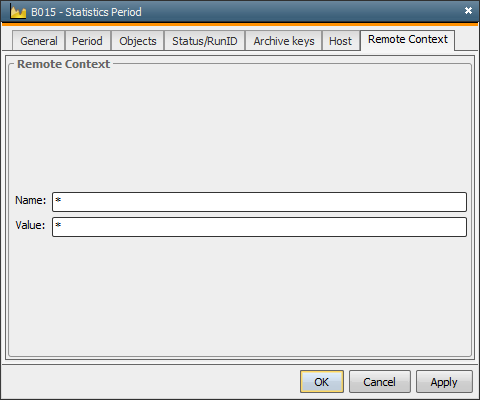Go to the Status/RunID tab
480x400 pixels.
(x=205, y=41)
